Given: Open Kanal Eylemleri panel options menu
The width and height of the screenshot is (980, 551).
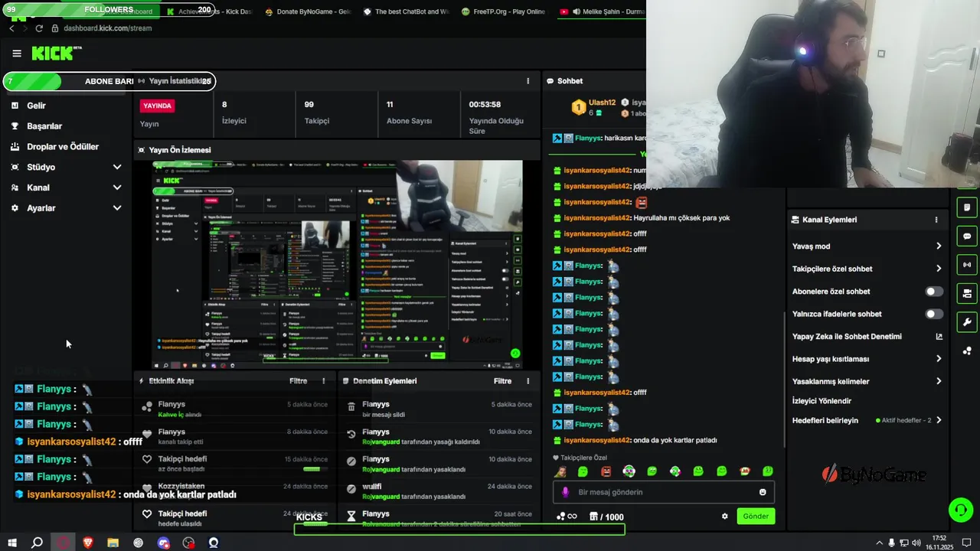Looking at the screenshot, I should (936, 220).
